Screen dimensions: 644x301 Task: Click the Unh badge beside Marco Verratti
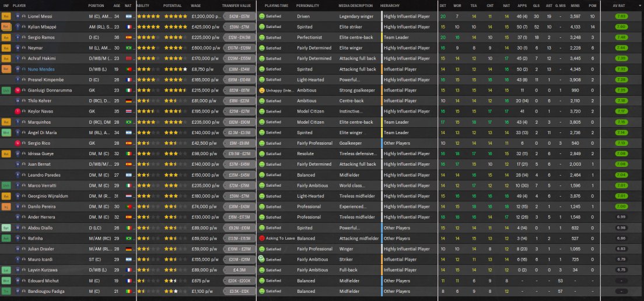(x=6, y=185)
